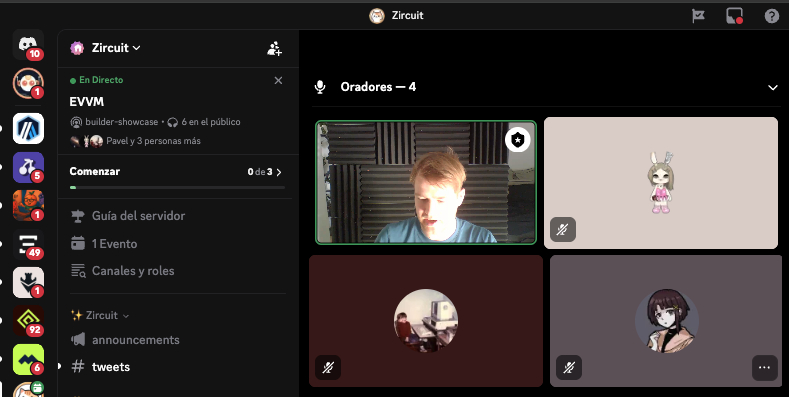Click muted mic icon on dark red tile
This screenshot has width=789, height=397.
[x=328, y=368]
